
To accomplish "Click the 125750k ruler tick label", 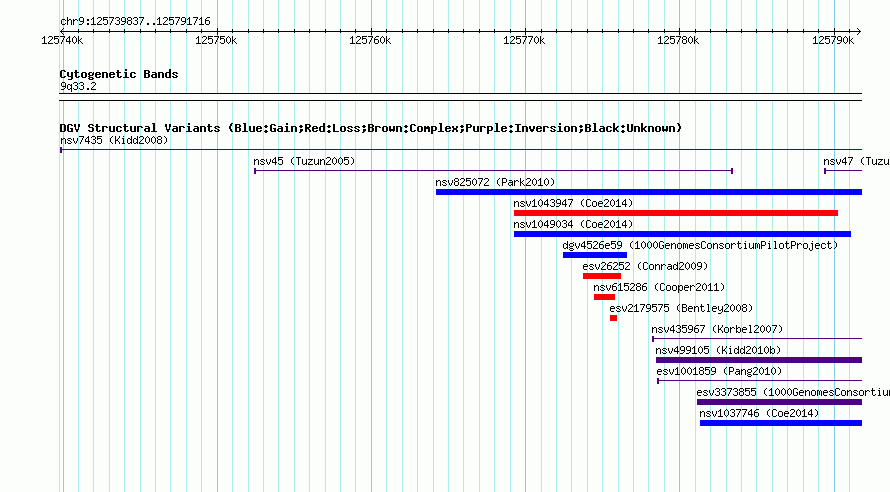I will click(216, 40).
